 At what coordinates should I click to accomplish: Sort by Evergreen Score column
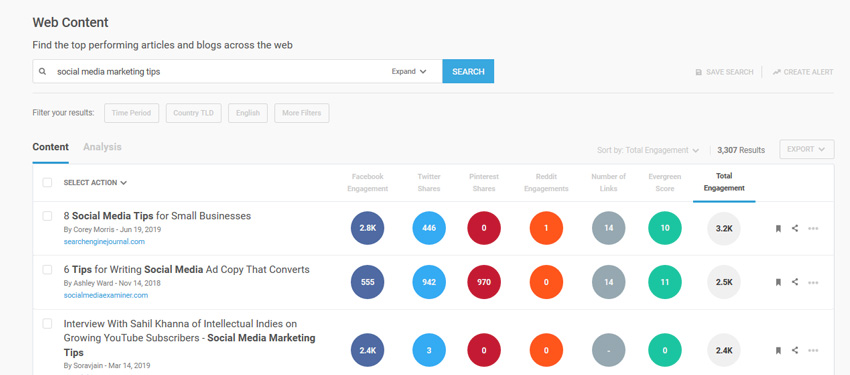click(665, 183)
